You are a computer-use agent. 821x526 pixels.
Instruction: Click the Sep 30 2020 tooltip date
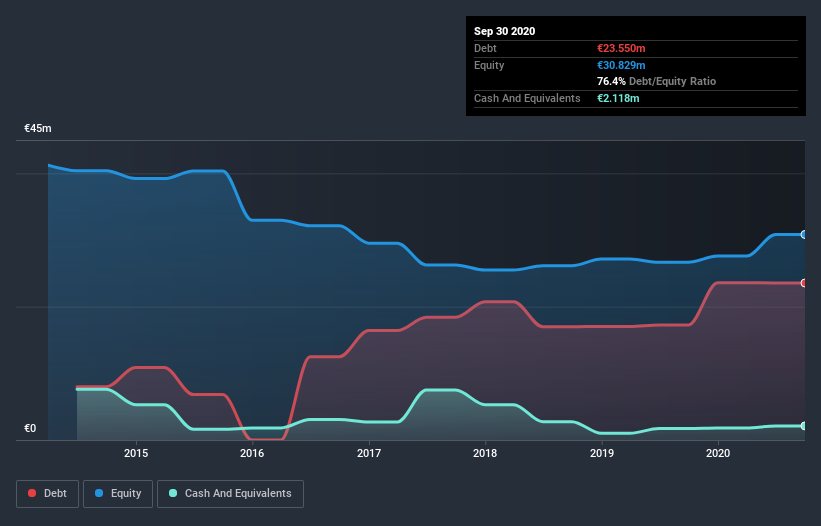point(505,31)
